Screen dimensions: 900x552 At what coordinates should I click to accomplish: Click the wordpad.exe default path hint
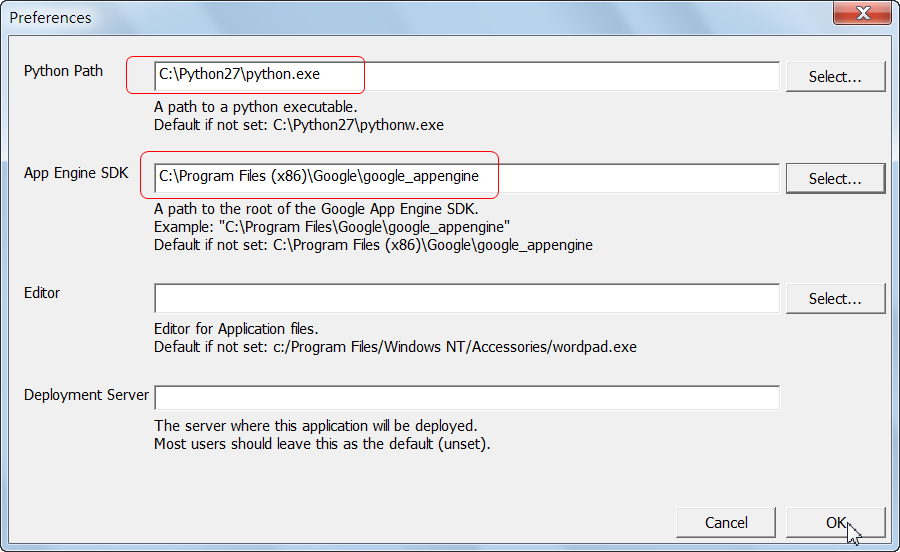coord(395,347)
